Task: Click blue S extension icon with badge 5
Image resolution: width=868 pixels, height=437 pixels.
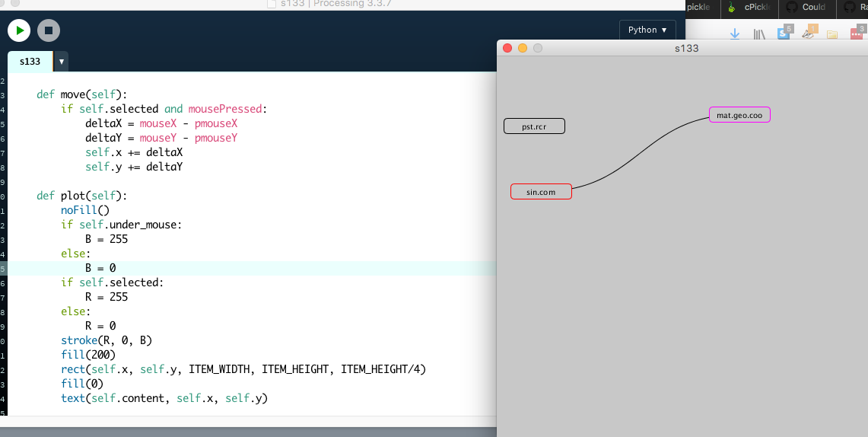Action: (785, 32)
